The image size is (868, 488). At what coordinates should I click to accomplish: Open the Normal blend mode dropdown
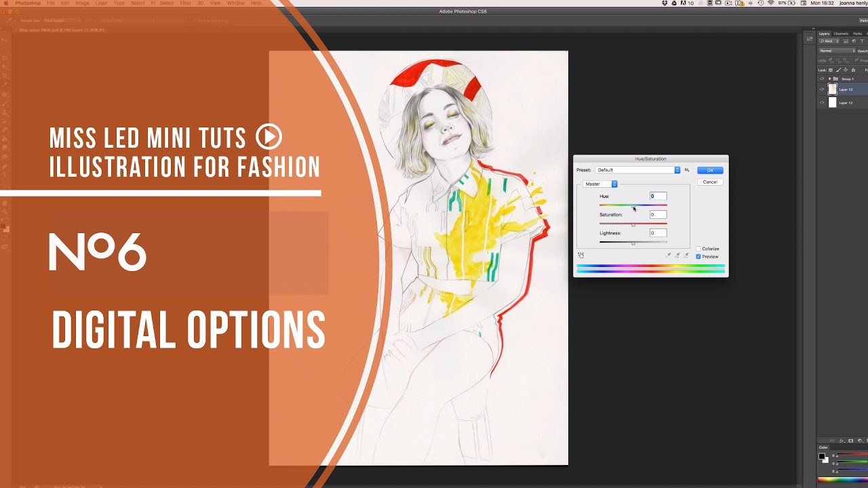(x=837, y=51)
